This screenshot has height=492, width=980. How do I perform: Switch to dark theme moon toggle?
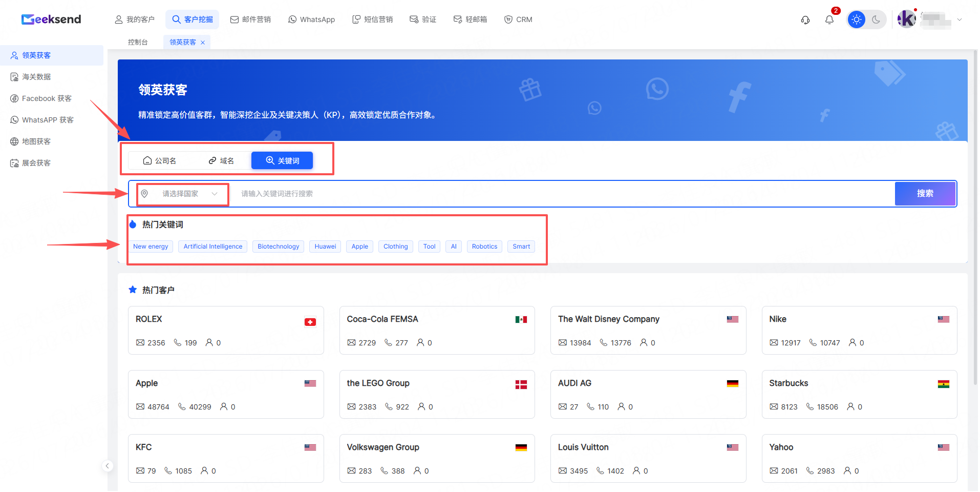[x=876, y=19]
